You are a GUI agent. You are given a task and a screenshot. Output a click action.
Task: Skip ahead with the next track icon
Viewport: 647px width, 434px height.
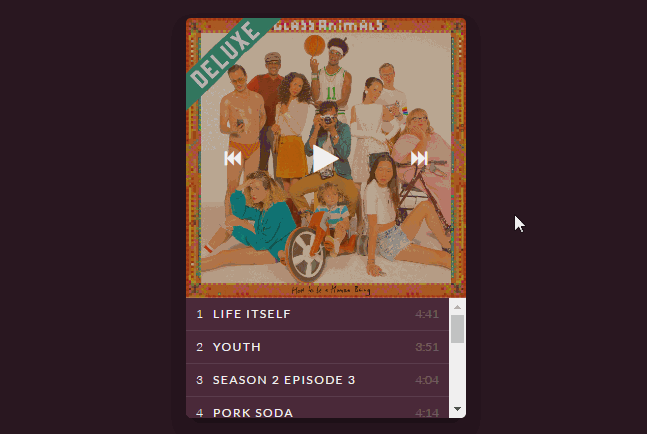click(419, 158)
